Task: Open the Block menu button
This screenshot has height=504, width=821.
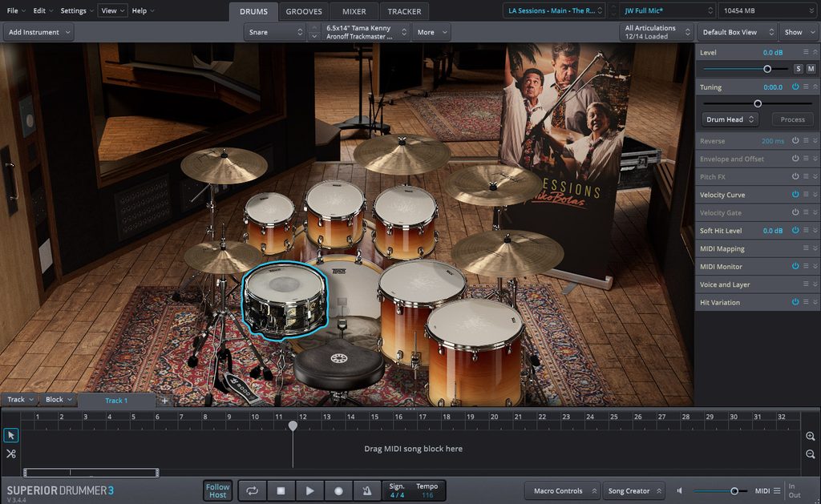Action: 58,399
